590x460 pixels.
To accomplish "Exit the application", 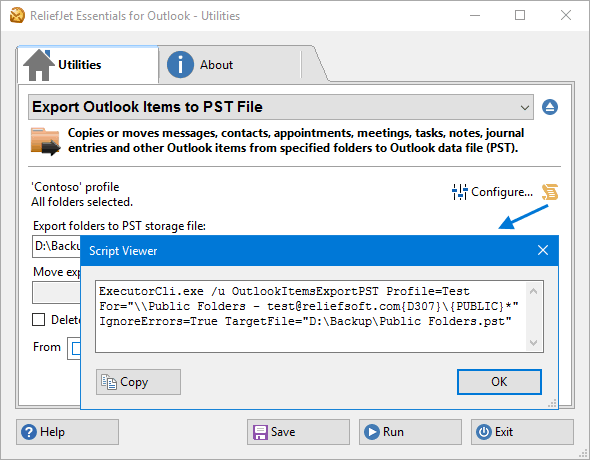I will tap(522, 432).
